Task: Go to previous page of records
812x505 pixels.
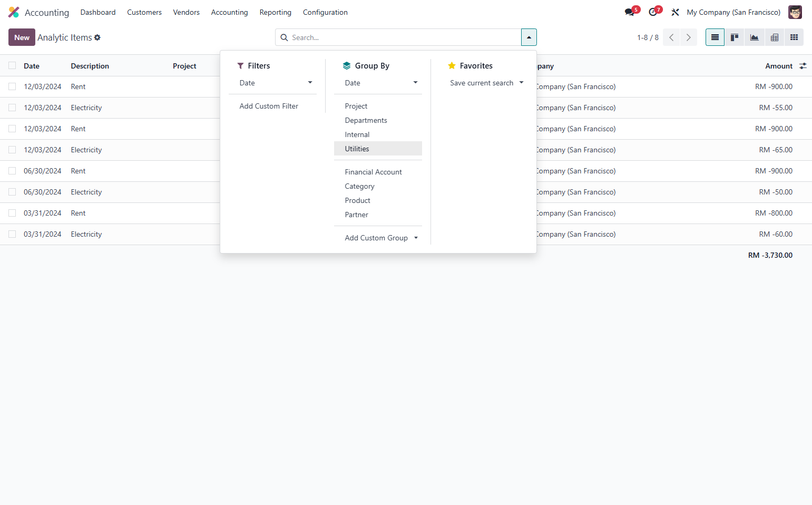Action: [671, 37]
